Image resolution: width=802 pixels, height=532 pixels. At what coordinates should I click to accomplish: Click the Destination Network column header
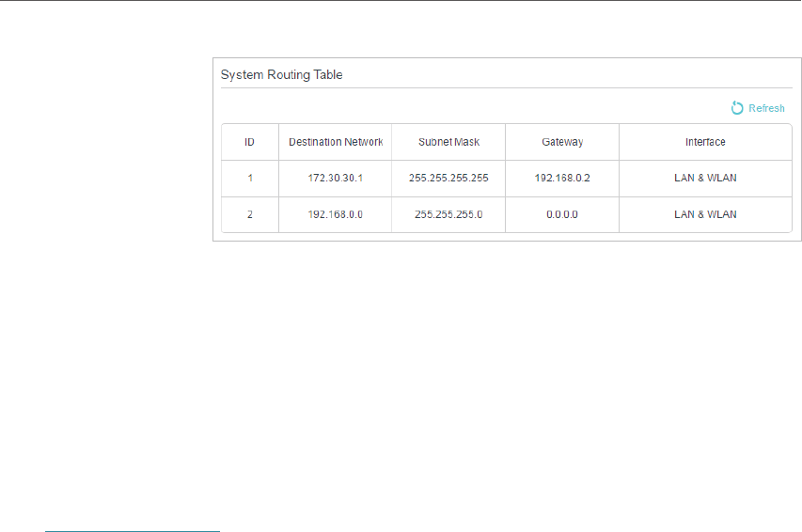click(336, 142)
